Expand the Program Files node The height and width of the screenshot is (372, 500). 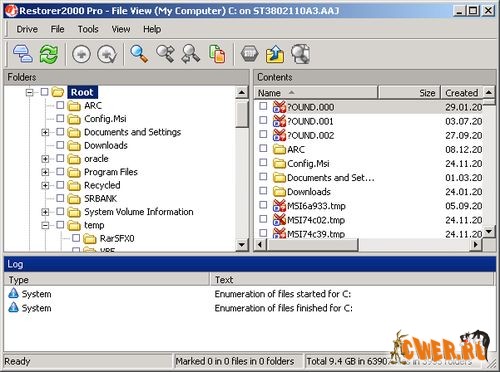pos(45,172)
